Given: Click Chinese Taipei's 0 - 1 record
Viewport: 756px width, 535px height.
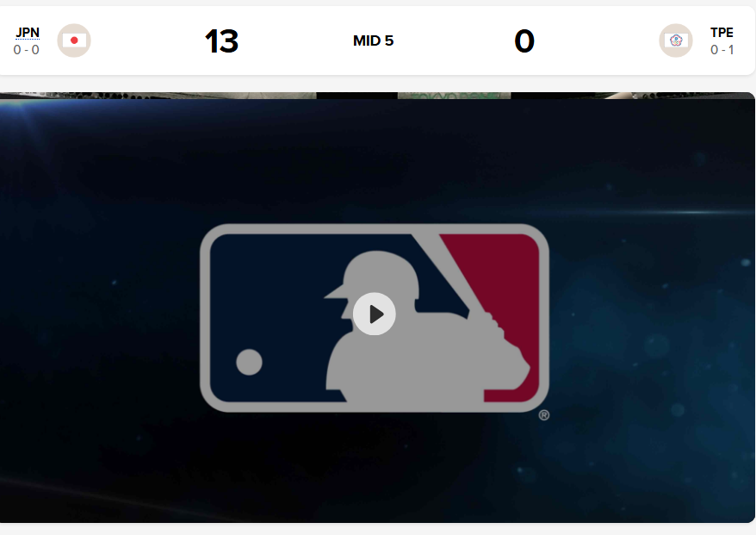Looking at the screenshot, I should tap(722, 50).
